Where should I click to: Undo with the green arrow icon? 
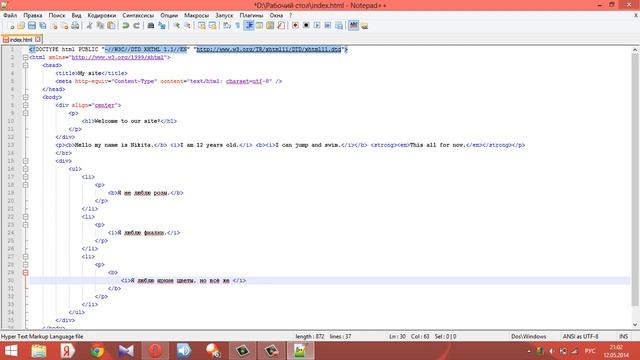point(125,26)
